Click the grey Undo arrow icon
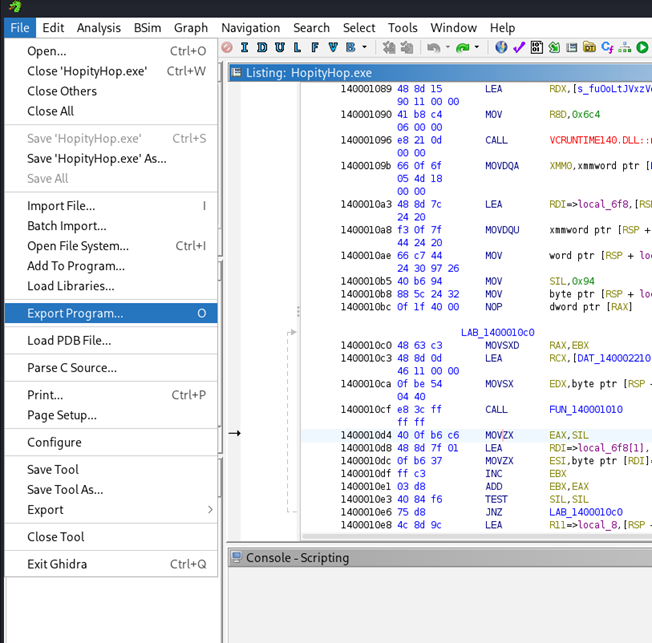This screenshot has height=643, width=652. pyautogui.click(x=434, y=48)
